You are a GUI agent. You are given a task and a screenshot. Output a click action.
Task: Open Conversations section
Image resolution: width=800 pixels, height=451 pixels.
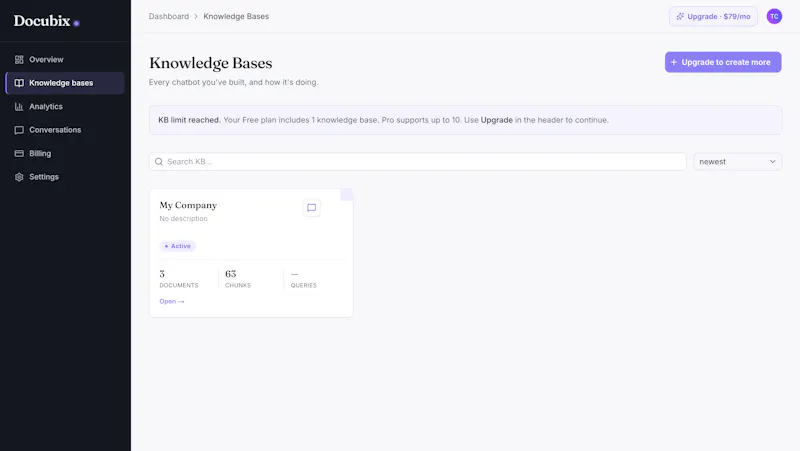point(65,130)
